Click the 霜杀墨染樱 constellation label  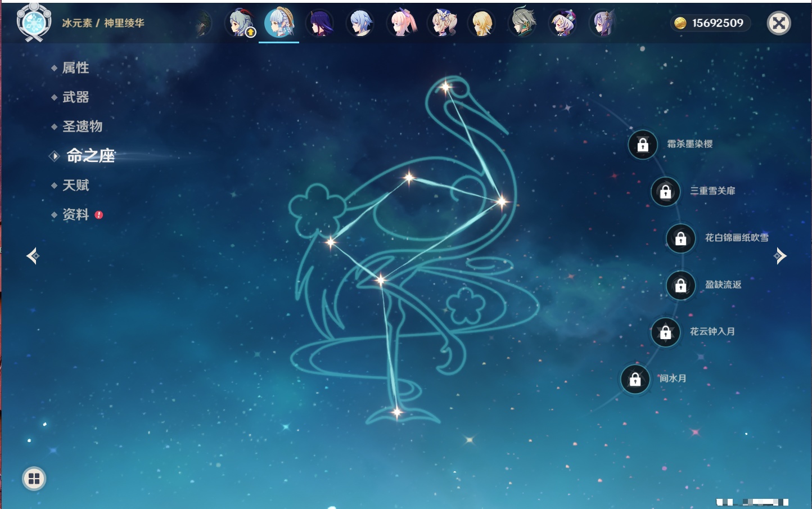[690, 144]
